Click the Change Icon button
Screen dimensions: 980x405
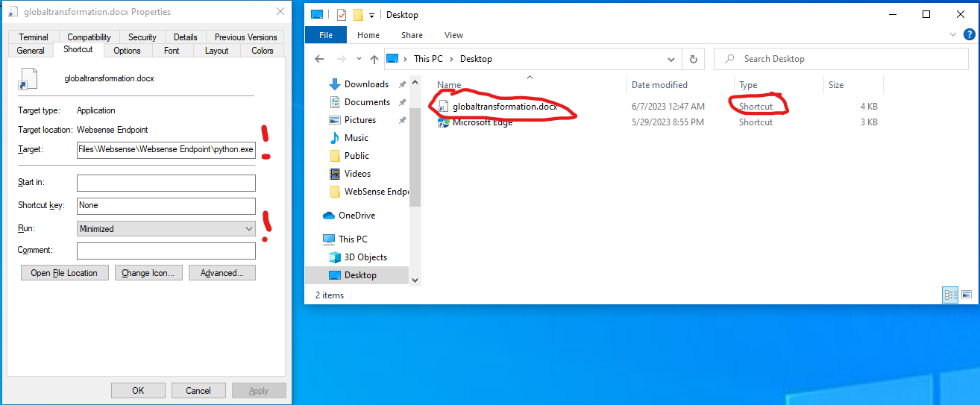tap(148, 273)
